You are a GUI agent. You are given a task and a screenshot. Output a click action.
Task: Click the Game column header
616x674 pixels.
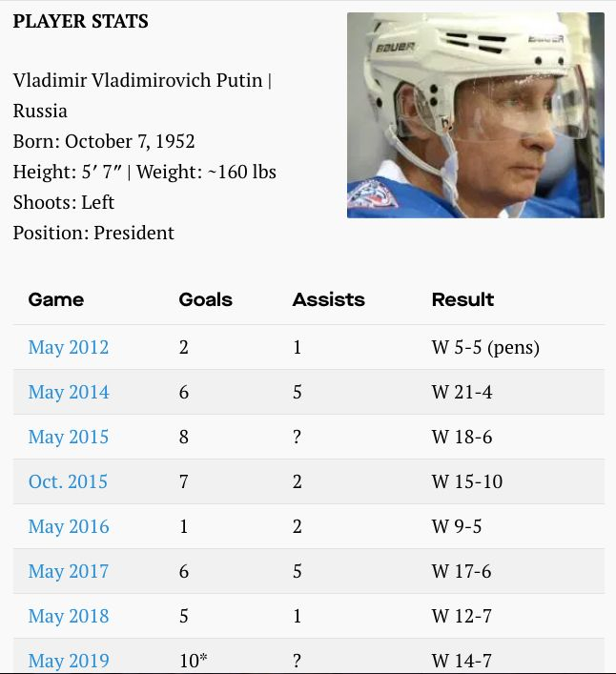(x=56, y=299)
